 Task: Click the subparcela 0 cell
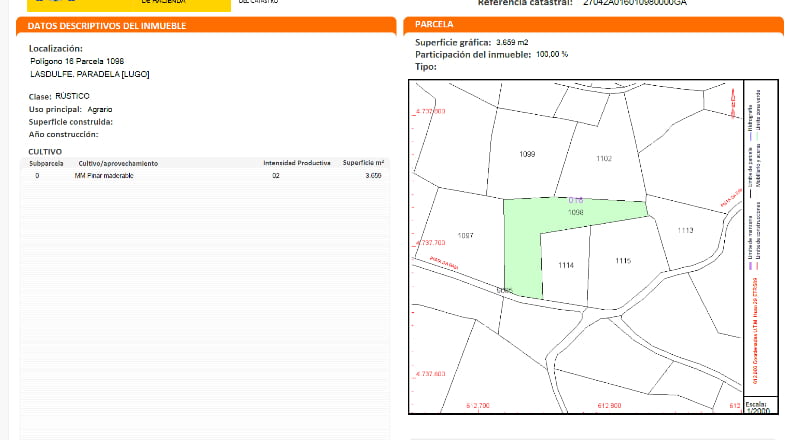[x=37, y=175]
